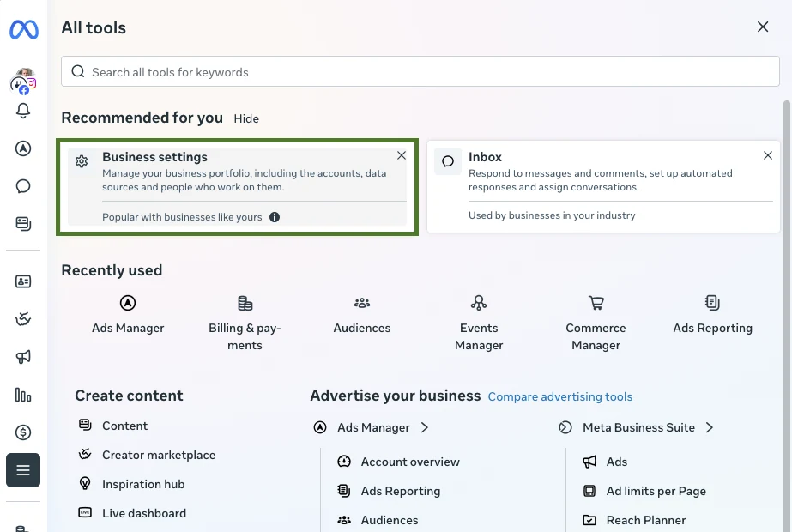Click Compare advertising tools link
The height and width of the screenshot is (532, 792).
[x=559, y=396]
